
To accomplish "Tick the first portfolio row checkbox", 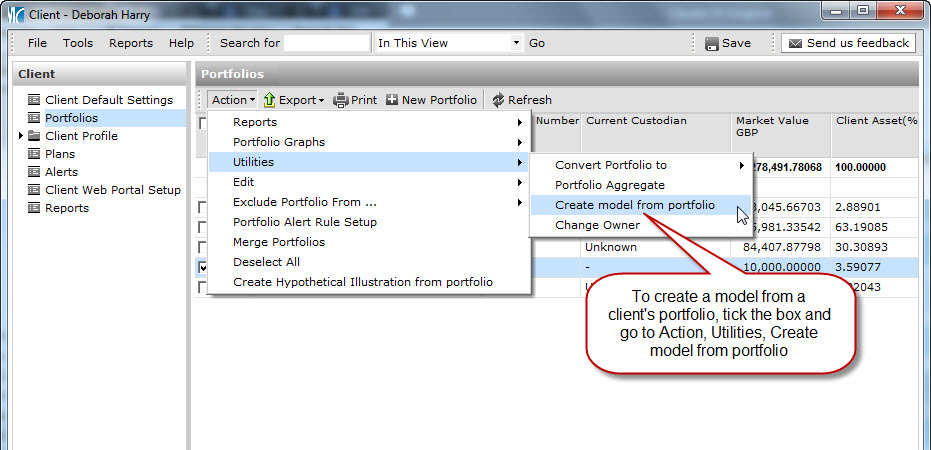I will coord(203,207).
